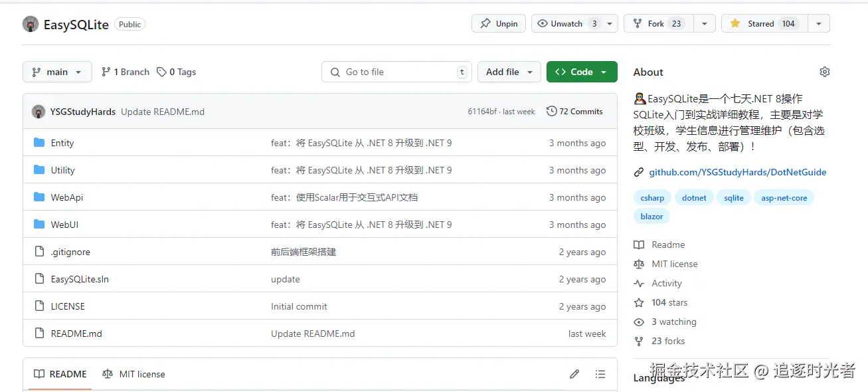Viewport: 868px width, 392px height.
Task: Select the sqlite topic tag
Action: pyautogui.click(x=734, y=197)
